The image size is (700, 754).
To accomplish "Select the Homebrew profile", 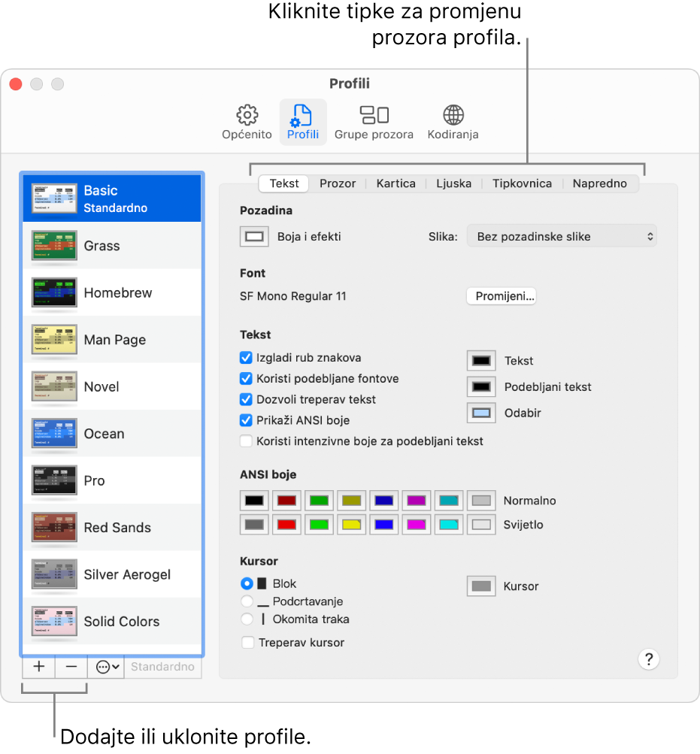I will click(x=112, y=292).
